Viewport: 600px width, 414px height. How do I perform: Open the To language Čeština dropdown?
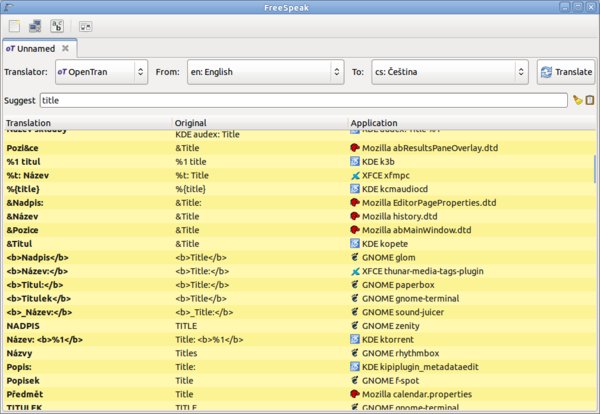(x=450, y=72)
